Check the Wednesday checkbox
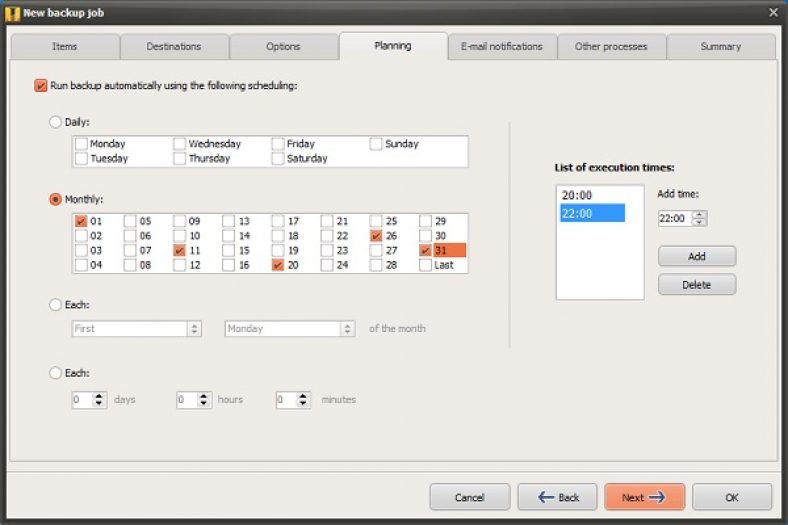788x525 pixels. (179, 144)
